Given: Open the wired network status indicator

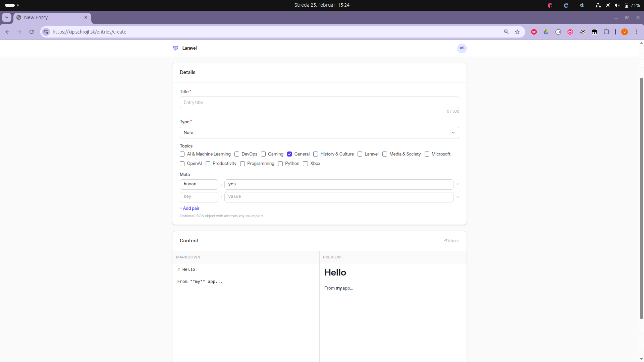Looking at the screenshot, I should point(598,5).
